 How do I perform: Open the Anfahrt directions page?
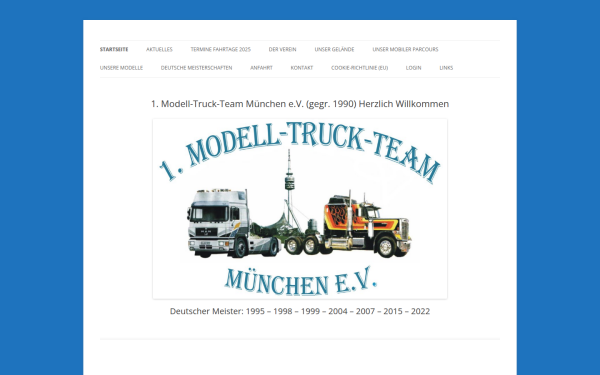[261, 68]
